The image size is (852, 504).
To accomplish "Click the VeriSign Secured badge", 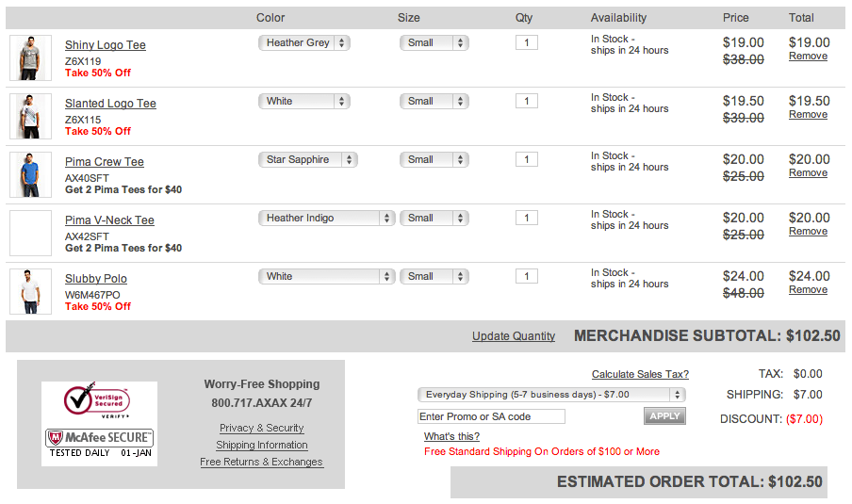I will coord(98,402).
